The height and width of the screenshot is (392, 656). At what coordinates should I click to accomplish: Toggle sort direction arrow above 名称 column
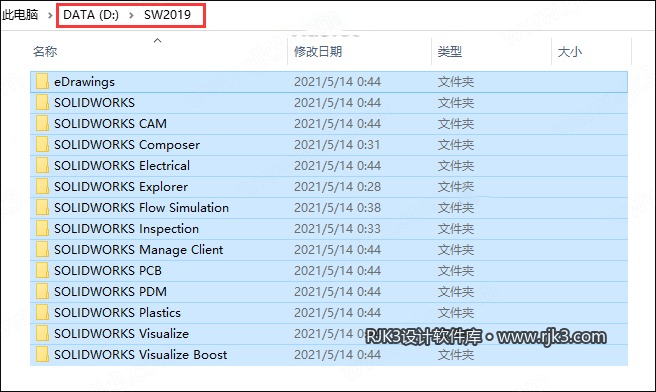tap(158, 41)
